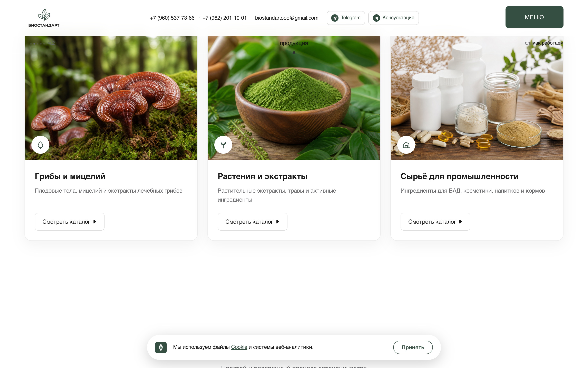588x368 pixels.
Task: Click the Биостандарт leaf logo
Action: [44, 18]
